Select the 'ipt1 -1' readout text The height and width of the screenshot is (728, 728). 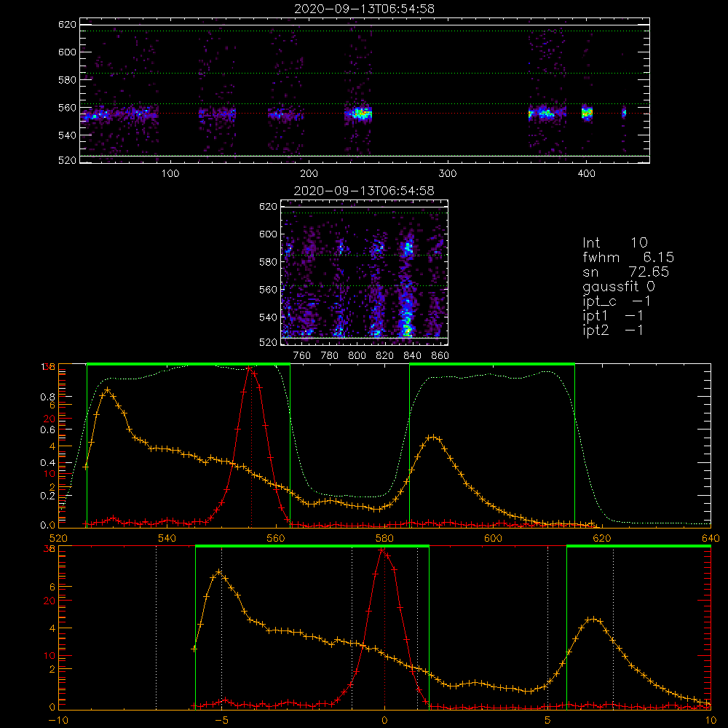(613, 316)
